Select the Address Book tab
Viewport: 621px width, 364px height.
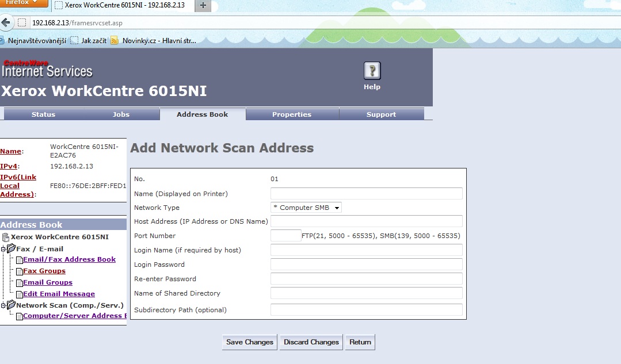click(x=203, y=114)
